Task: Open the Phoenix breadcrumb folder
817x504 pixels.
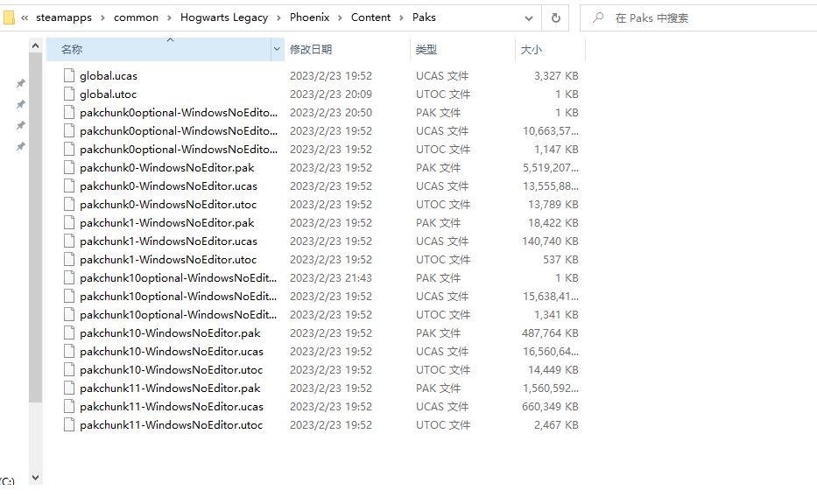Action: point(309,17)
